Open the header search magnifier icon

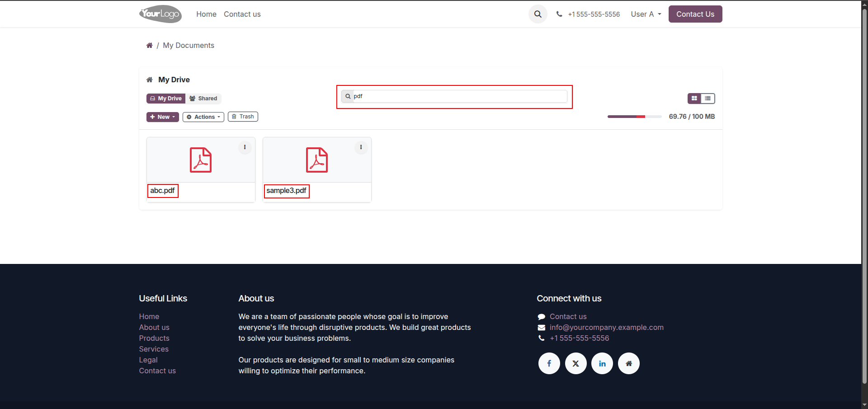point(538,14)
